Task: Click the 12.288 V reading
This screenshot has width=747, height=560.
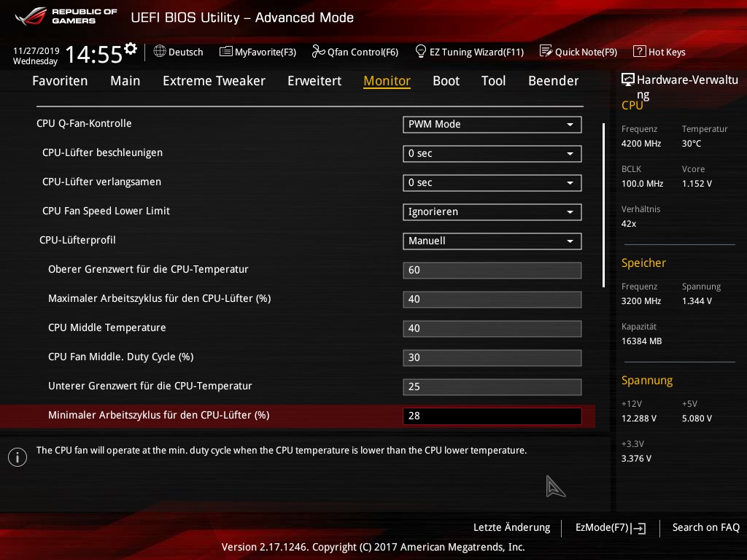Action: coord(639,419)
